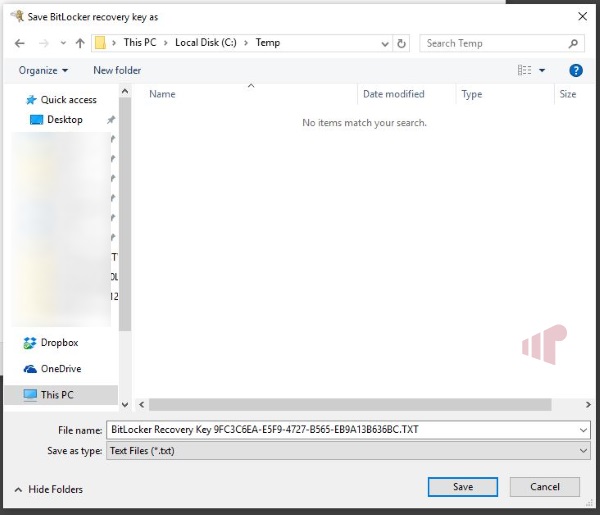Open recent locations dropdown arrow

click(x=63, y=43)
